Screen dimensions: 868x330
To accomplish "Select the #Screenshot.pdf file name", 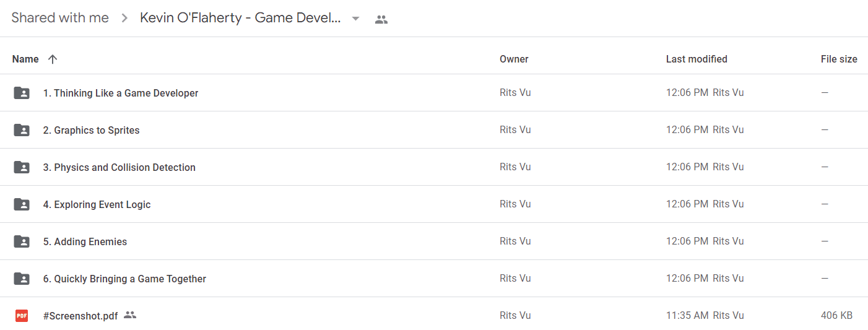I will pyautogui.click(x=80, y=316).
